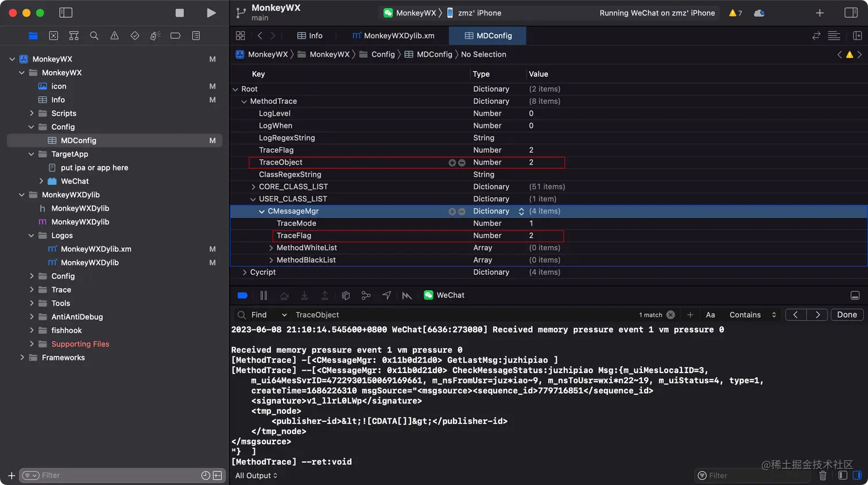Image resolution: width=868 pixels, height=485 pixels.
Task: Select MonkeyWXDylib.xm in Logos folder
Action: pyautogui.click(x=96, y=249)
